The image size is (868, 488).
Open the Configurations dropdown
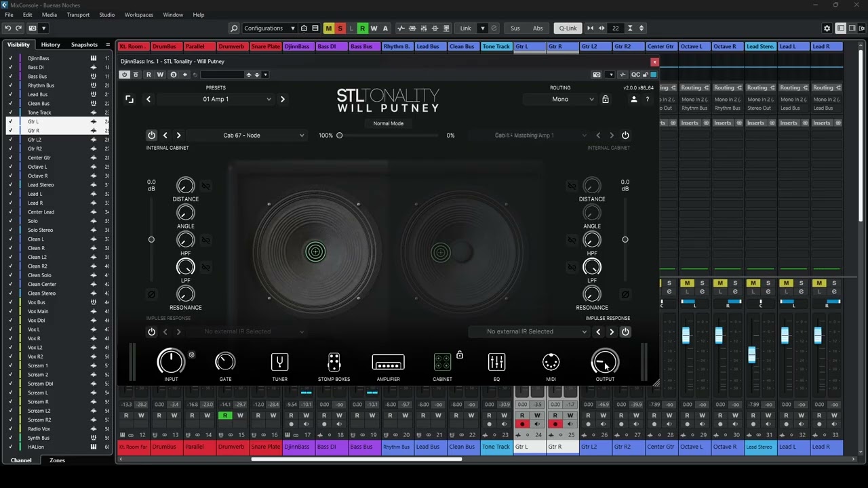[269, 28]
